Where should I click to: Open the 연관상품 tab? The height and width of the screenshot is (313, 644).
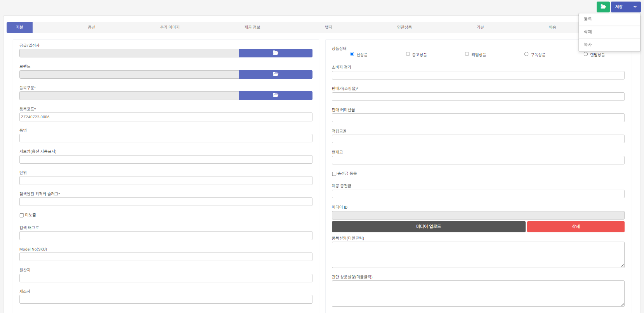(404, 27)
